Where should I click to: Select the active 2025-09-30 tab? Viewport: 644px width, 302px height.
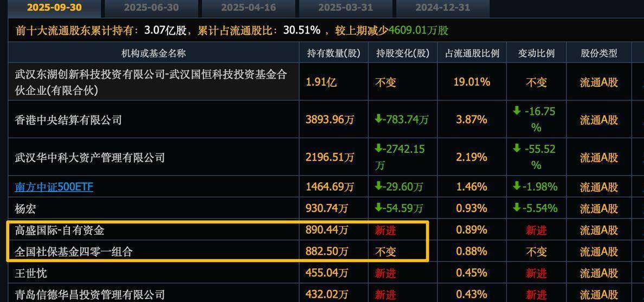click(54, 8)
